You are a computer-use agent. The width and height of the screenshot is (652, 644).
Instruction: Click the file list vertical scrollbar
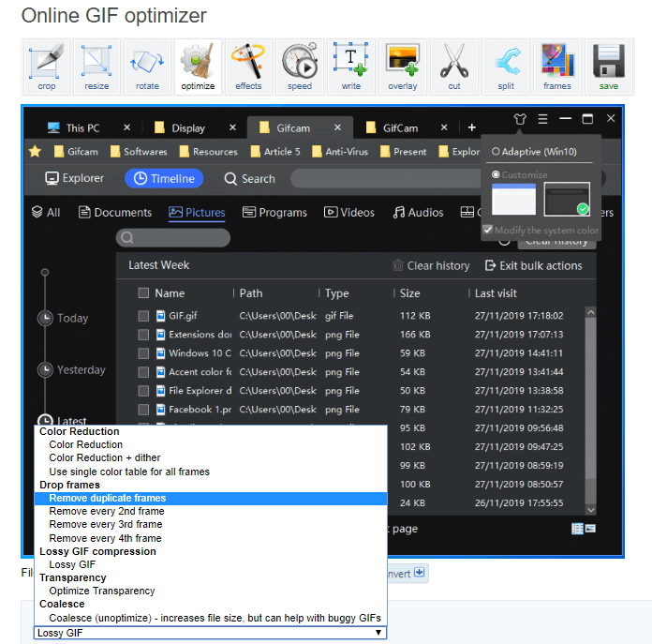(590, 411)
